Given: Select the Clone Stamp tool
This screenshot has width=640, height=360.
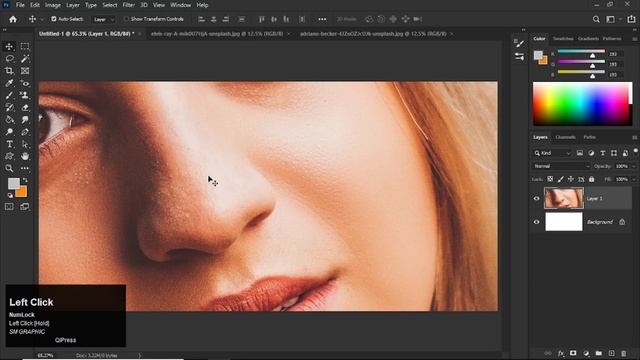Looking at the screenshot, I should click(x=25, y=96).
